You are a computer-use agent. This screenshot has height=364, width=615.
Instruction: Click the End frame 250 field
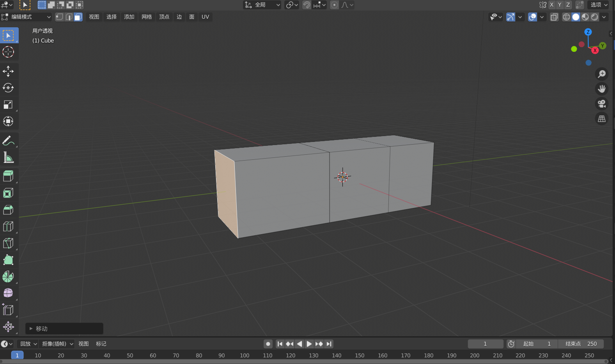tap(581, 344)
